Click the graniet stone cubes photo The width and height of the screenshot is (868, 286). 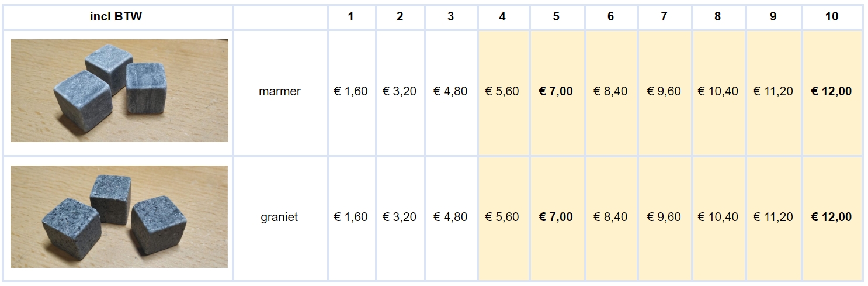click(x=119, y=216)
